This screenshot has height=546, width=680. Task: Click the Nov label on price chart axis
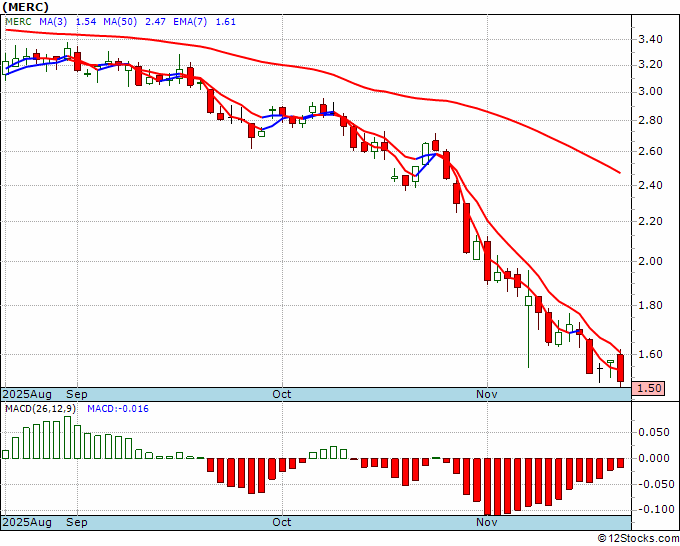point(487,394)
